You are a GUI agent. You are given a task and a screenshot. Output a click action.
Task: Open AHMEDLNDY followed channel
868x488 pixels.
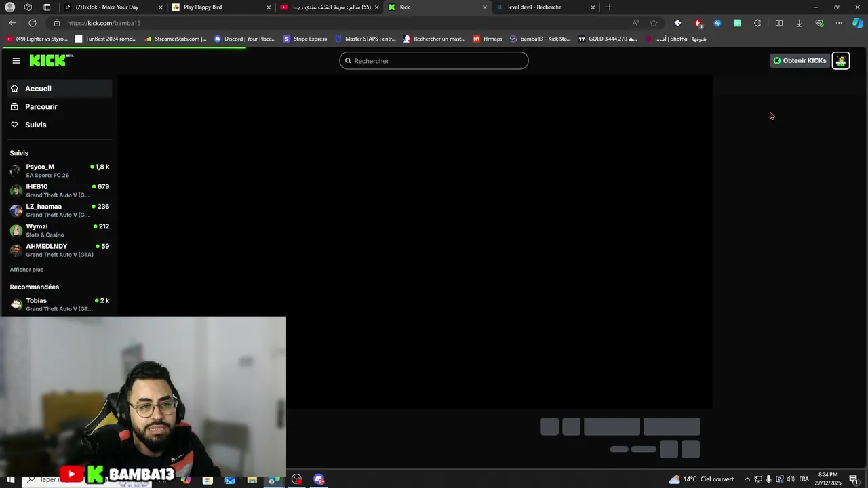click(60, 250)
